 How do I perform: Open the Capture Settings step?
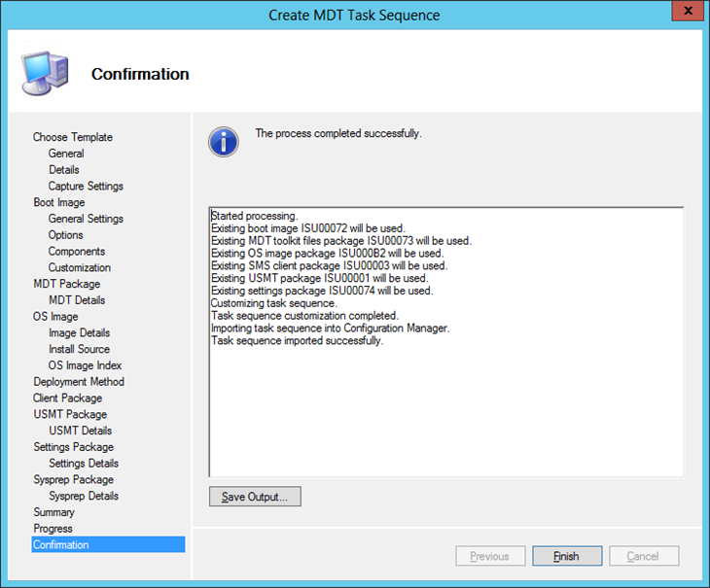[86, 186]
